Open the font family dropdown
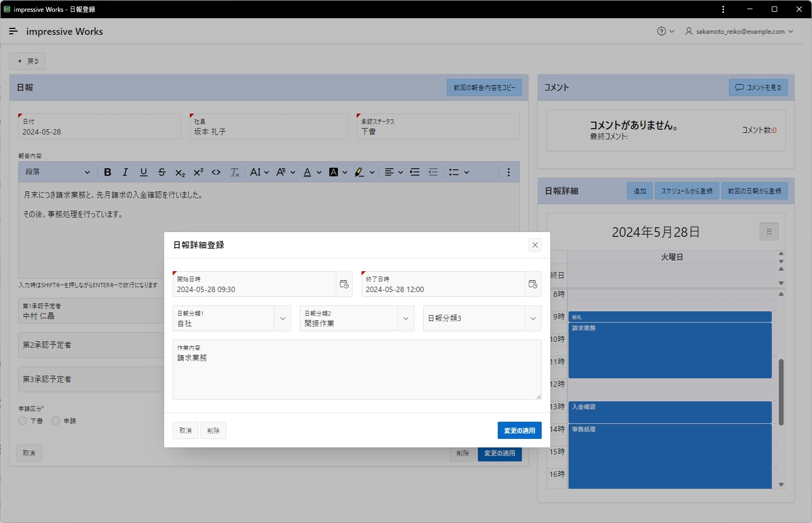Screen dimensions: 812x523 tap(285, 172)
